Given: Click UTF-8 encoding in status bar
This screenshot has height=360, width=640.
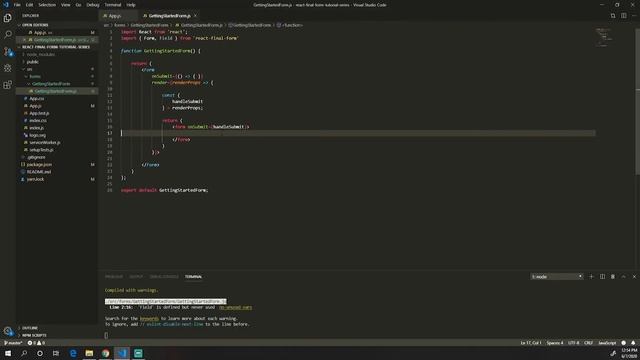Looking at the screenshot, I should pyautogui.click(x=573, y=343).
